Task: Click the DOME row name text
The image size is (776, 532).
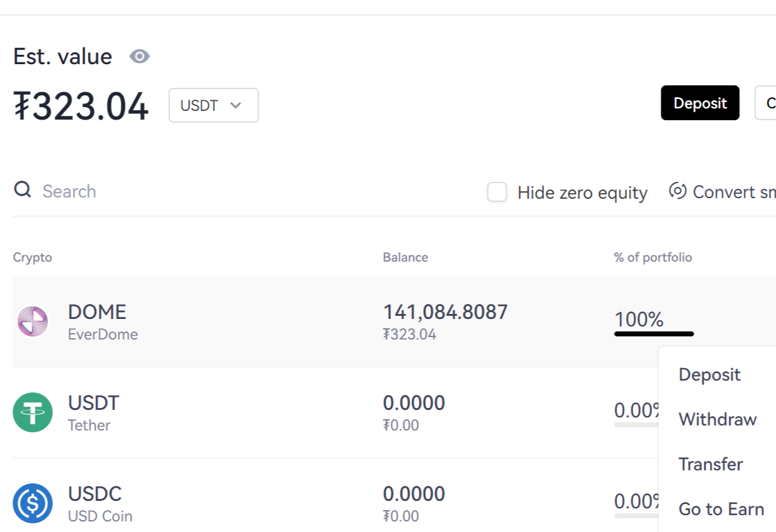Action: pyautogui.click(x=97, y=311)
